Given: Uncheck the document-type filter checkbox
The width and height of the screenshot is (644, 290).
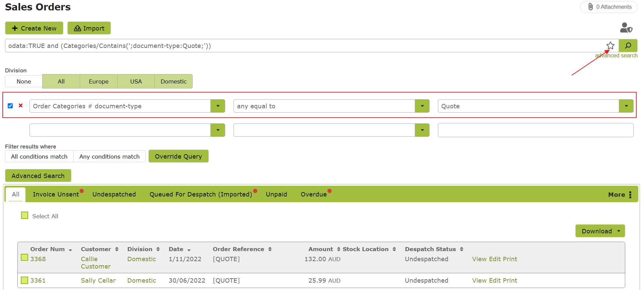Looking at the screenshot, I should (x=10, y=106).
